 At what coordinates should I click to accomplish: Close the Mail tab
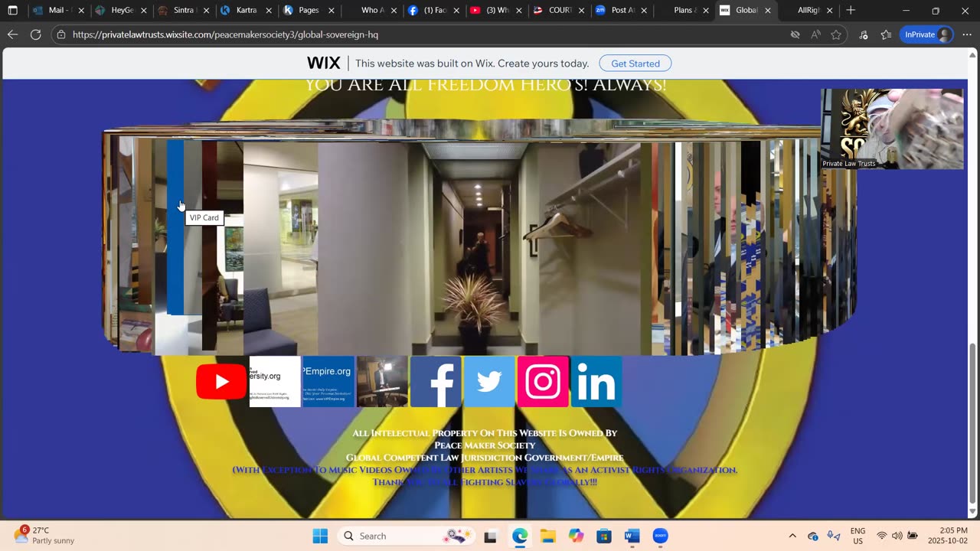[81, 11]
